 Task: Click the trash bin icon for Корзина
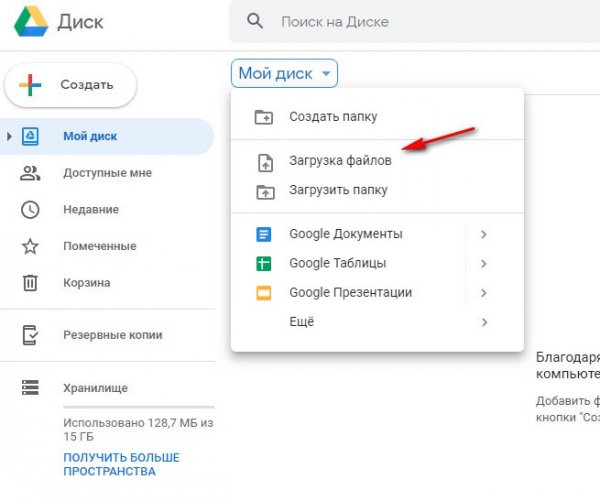tap(30, 283)
